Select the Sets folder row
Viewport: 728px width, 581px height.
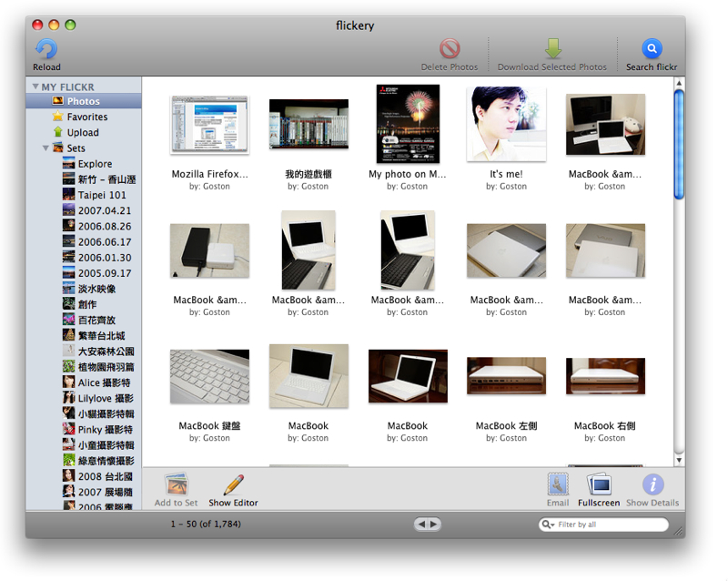tap(84, 148)
